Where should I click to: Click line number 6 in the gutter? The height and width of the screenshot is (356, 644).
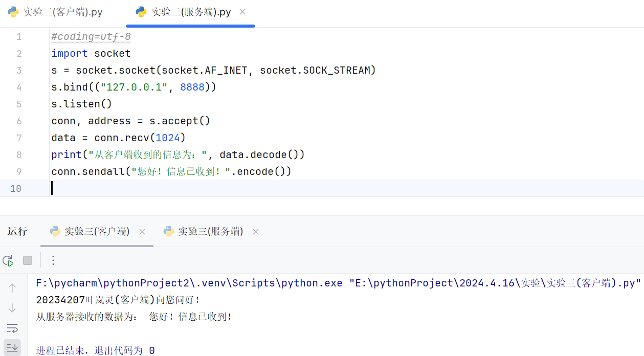19,121
